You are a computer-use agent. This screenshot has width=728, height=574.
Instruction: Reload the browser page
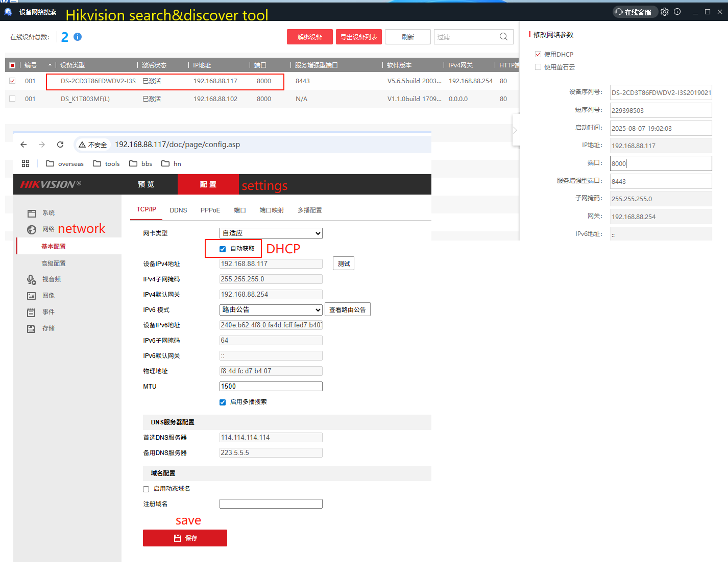click(x=60, y=145)
